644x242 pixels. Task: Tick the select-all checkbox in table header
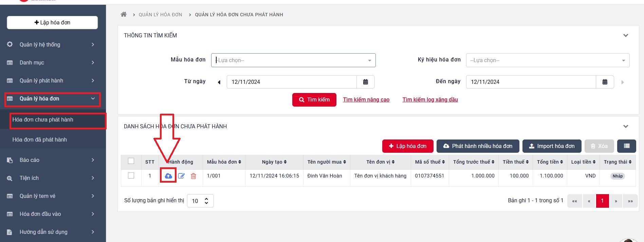coord(131,161)
